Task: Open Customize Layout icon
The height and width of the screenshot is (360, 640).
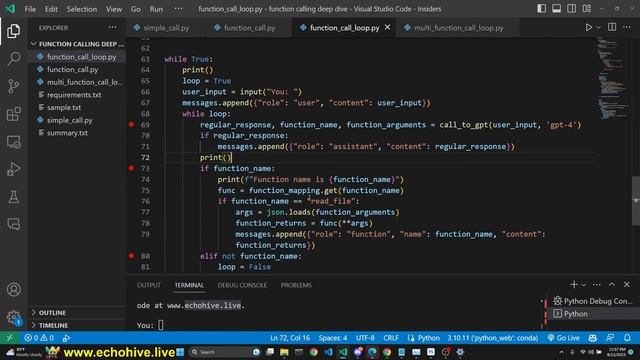Action: point(587,9)
